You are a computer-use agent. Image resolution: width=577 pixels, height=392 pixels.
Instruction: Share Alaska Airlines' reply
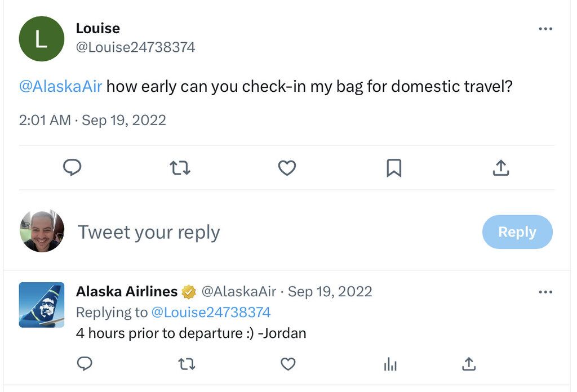pyautogui.click(x=468, y=364)
